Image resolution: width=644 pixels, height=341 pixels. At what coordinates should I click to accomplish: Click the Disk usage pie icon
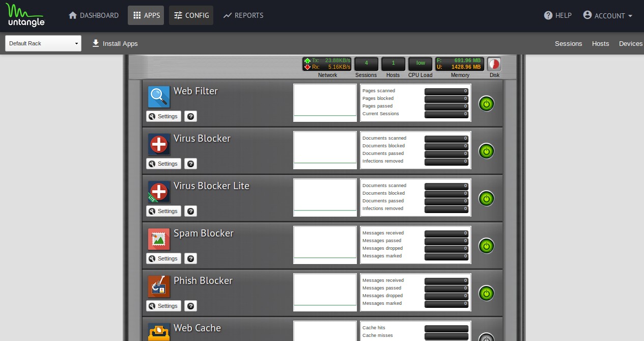(494, 64)
